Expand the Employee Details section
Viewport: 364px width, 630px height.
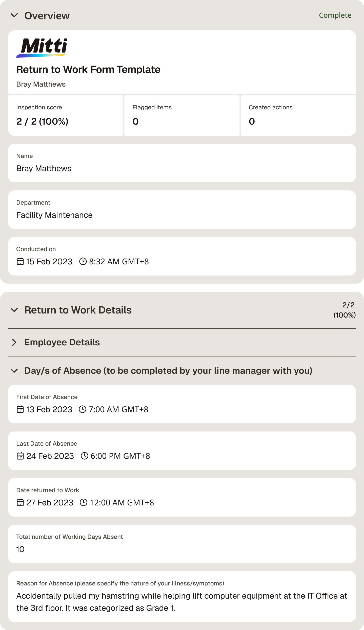click(x=14, y=342)
